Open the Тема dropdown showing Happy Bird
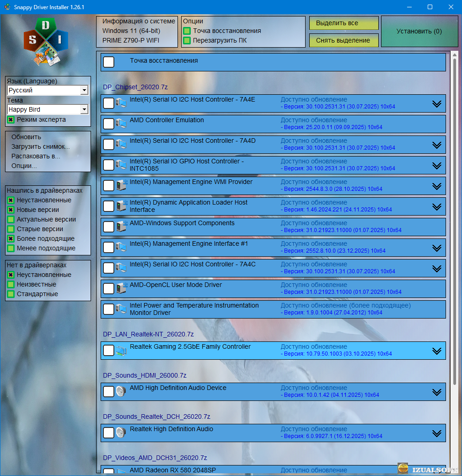The width and height of the screenshot is (462, 476). point(84,110)
